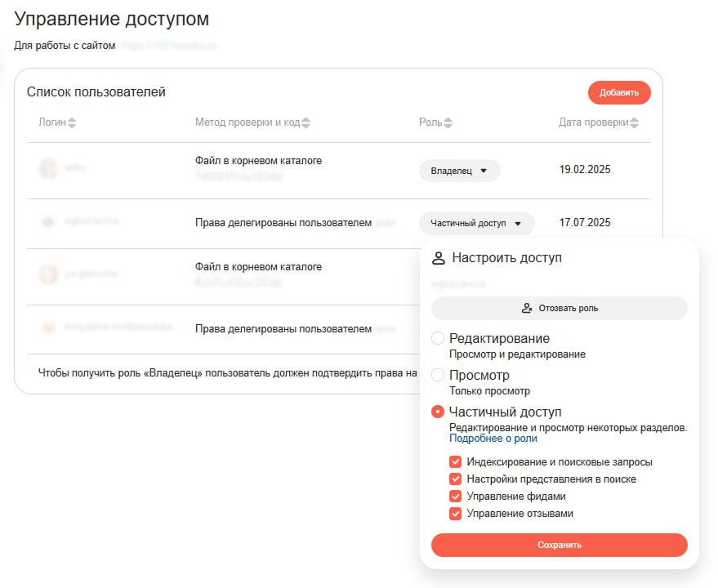Viewport: 718px width, 588px height.
Task: Sort by Роль column arrows
Action: 448,123
